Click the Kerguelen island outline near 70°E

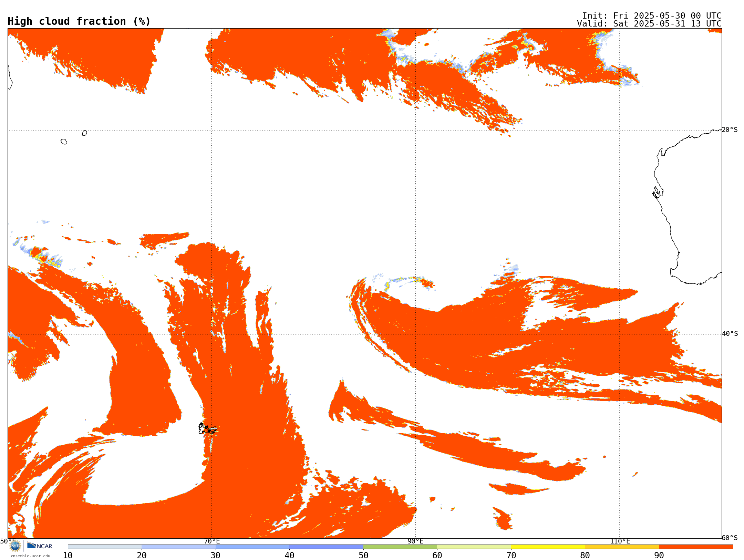[208, 428]
